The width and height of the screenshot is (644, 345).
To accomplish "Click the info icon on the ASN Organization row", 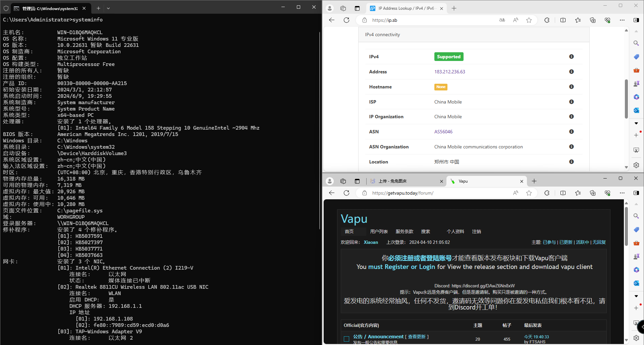I will (x=572, y=147).
